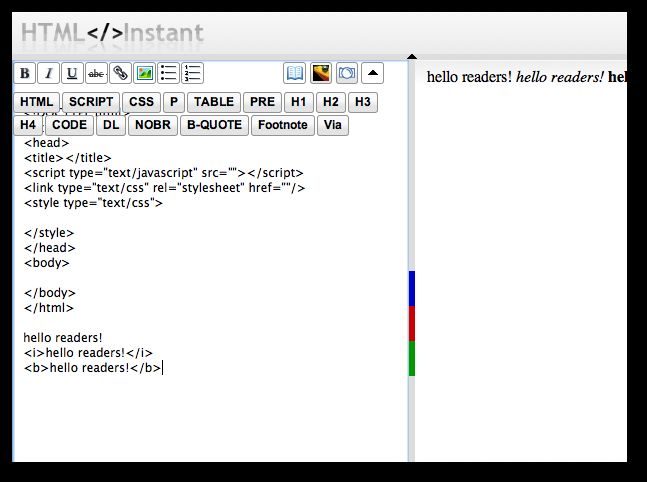The width and height of the screenshot is (647, 482).
Task: Click the </style> closing tag line
Action: (49, 233)
